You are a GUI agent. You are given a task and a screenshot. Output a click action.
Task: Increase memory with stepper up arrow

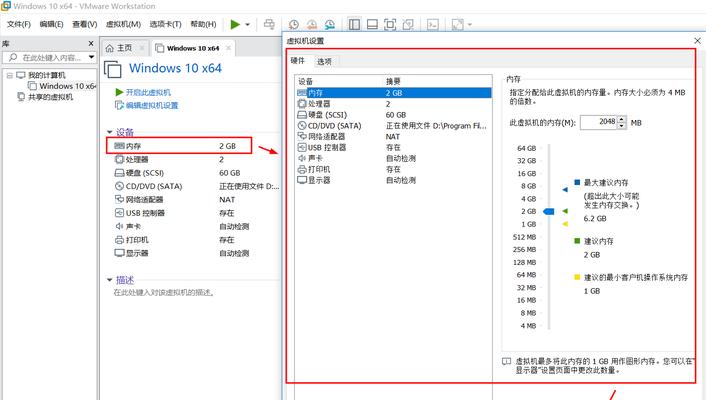coord(622,119)
